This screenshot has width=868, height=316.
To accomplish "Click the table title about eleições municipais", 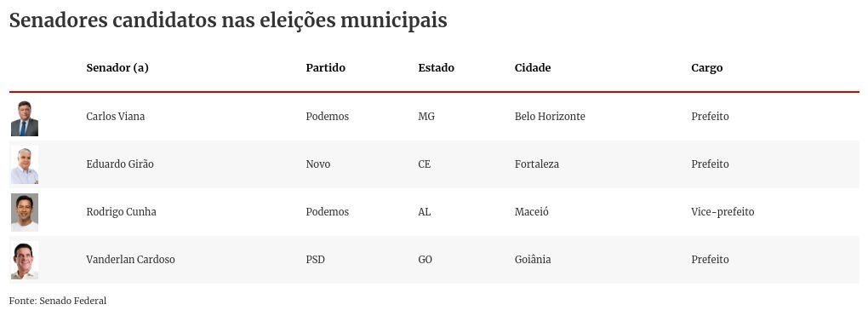I will [228, 20].
